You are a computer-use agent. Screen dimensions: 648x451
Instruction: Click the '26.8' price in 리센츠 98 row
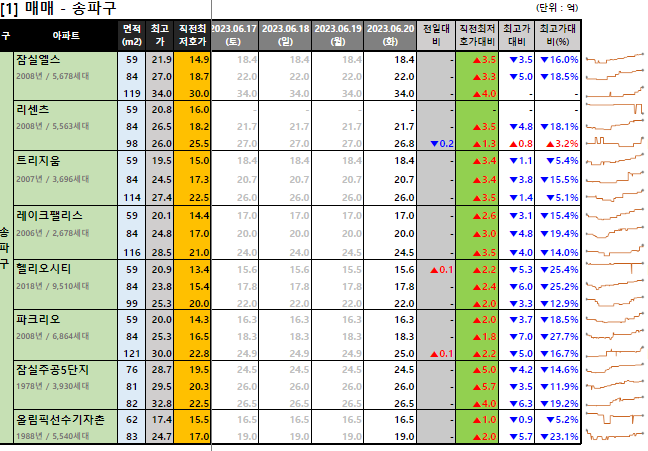pyautogui.click(x=404, y=143)
